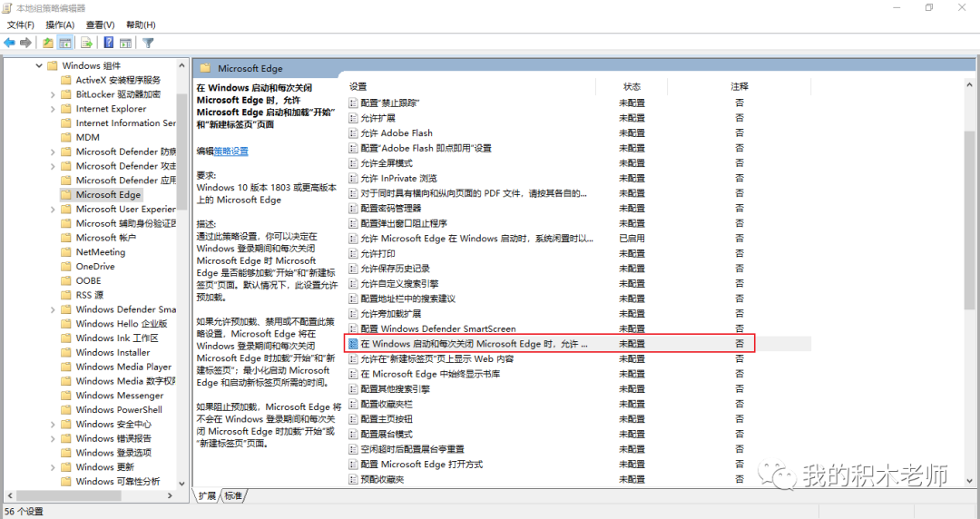Image resolution: width=980 pixels, height=519 pixels.
Task: Click the Export list toolbar icon
Action: coord(87,43)
